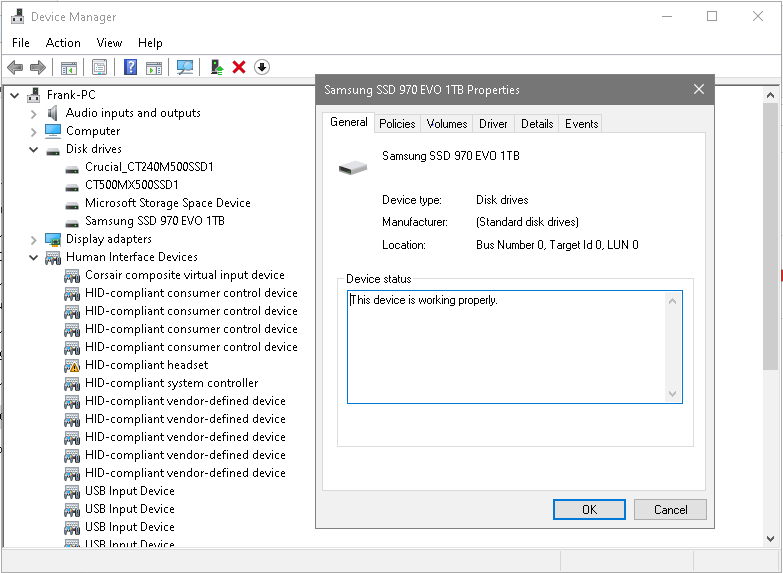Image resolution: width=783 pixels, height=573 pixels.
Task: Click the Back arrow toolbar icon
Action: pyautogui.click(x=15, y=67)
